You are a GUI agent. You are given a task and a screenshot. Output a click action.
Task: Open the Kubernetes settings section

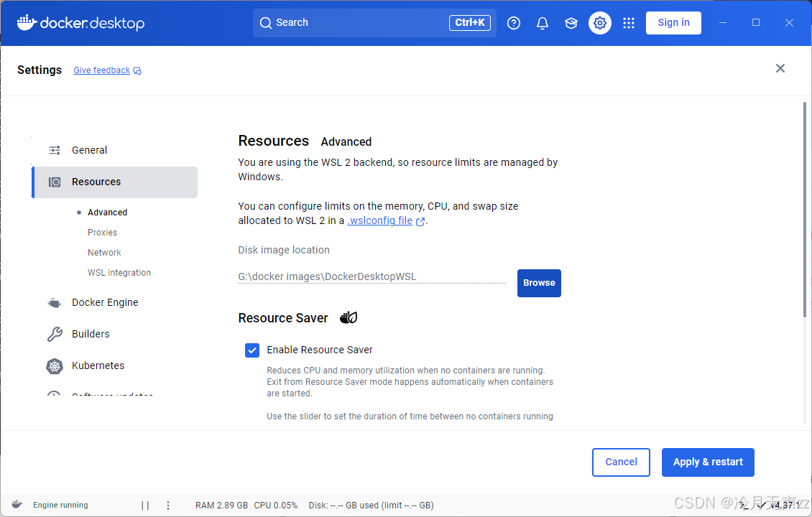pyautogui.click(x=114, y=366)
